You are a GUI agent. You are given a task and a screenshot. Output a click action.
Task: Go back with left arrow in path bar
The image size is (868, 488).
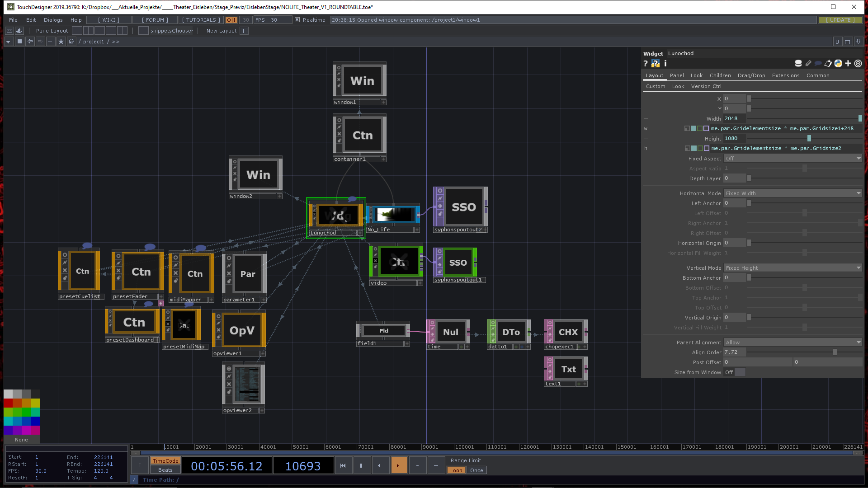pos(30,42)
